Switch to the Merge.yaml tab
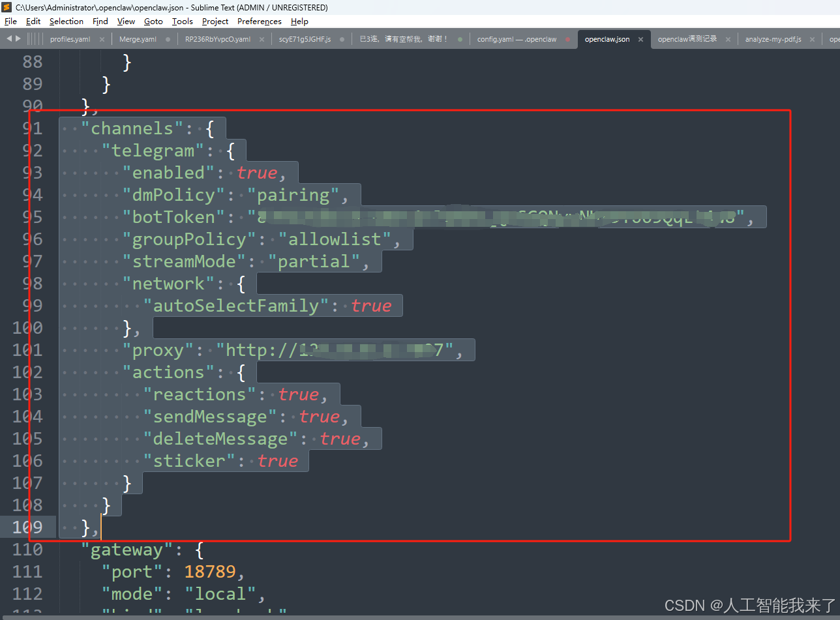This screenshot has height=620, width=840. coord(138,39)
